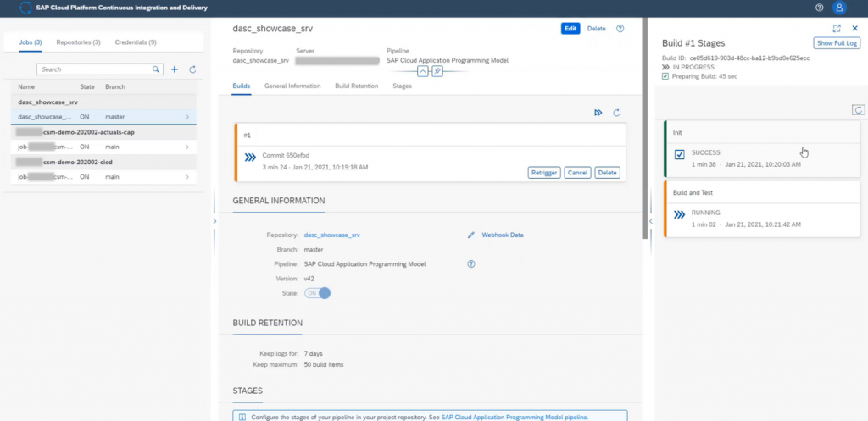Click the Build and Test running icon
Viewport: 868px width, 421px height.
click(x=679, y=214)
